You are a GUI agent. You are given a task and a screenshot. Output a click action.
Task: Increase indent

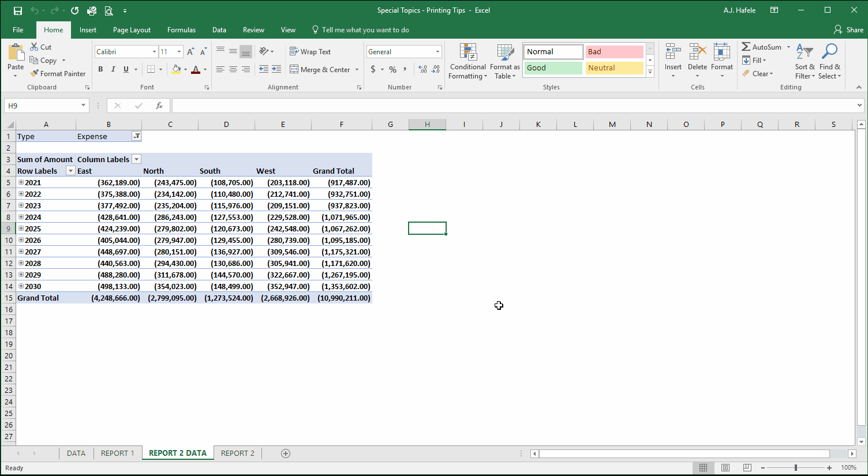pos(276,69)
